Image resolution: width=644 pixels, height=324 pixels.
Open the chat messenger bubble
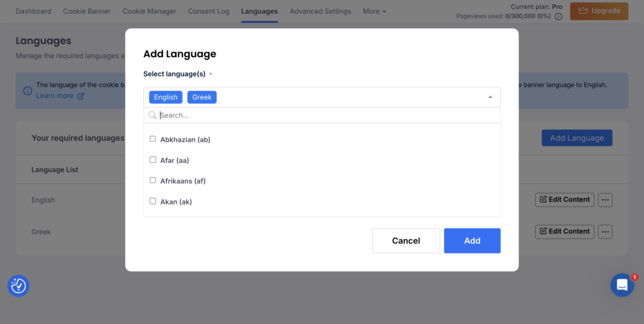click(x=622, y=285)
